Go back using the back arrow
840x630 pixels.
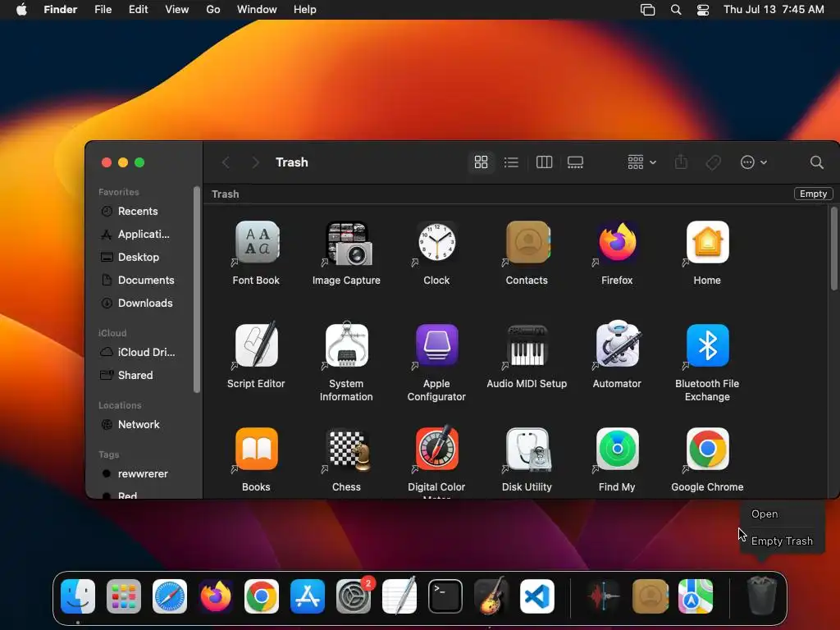click(x=226, y=162)
